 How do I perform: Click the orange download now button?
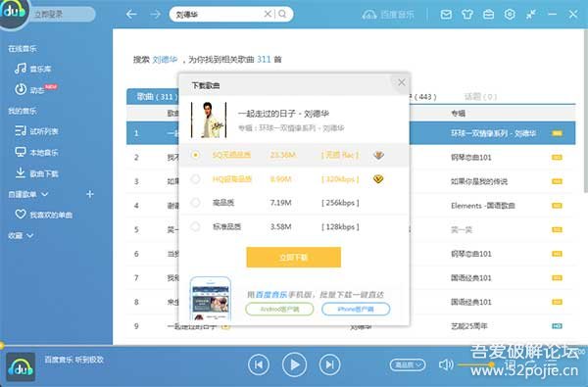click(294, 258)
